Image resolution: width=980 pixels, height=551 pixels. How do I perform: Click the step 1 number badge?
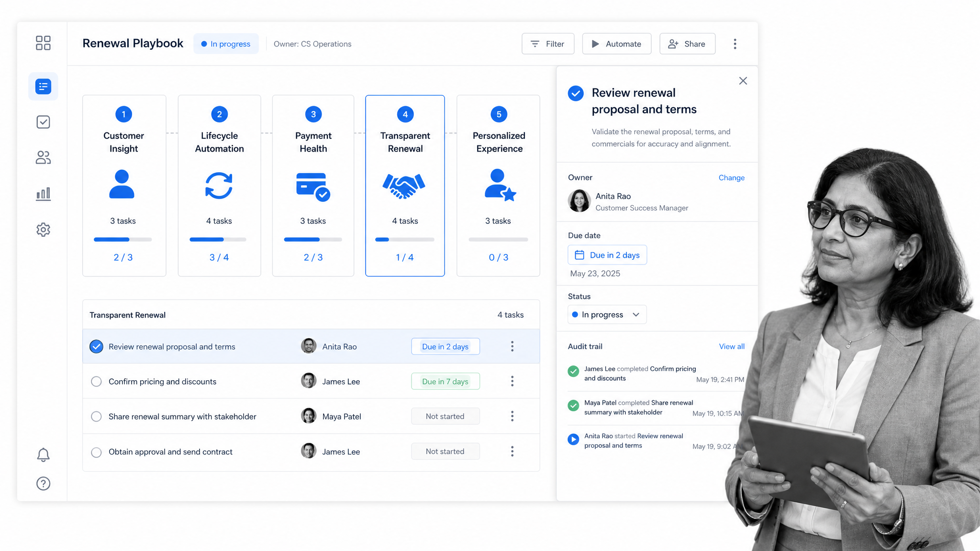[x=123, y=114]
